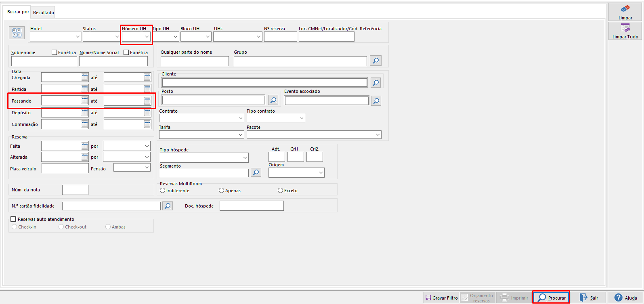
Task: Open Ajuda help button
Action: (x=625, y=298)
